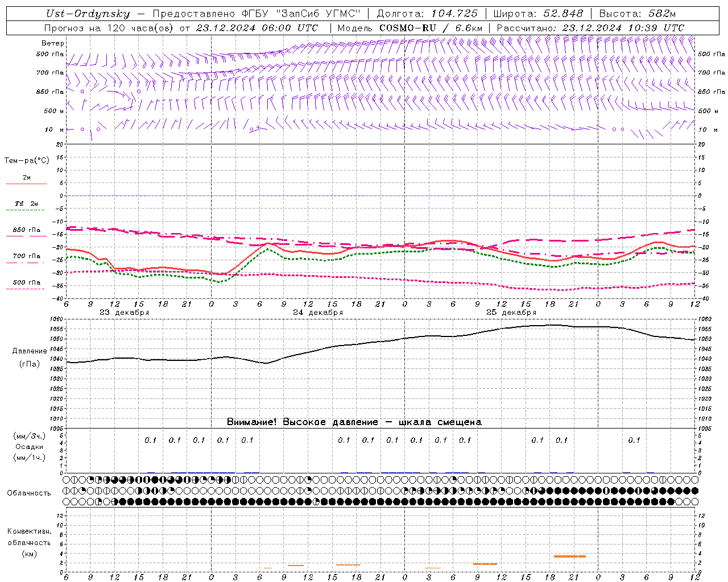Click the 'Тем-ра(°C)' temperature panel title
728x582 pixels.
point(27,161)
